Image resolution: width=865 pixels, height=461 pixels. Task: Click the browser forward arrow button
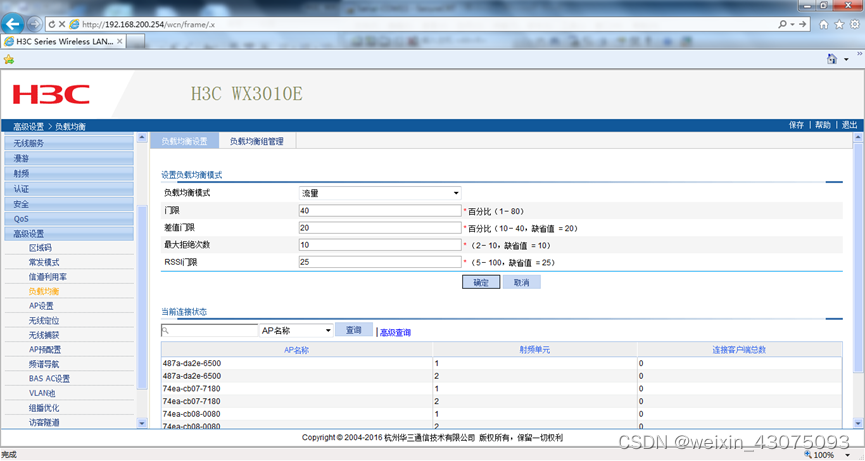34,24
